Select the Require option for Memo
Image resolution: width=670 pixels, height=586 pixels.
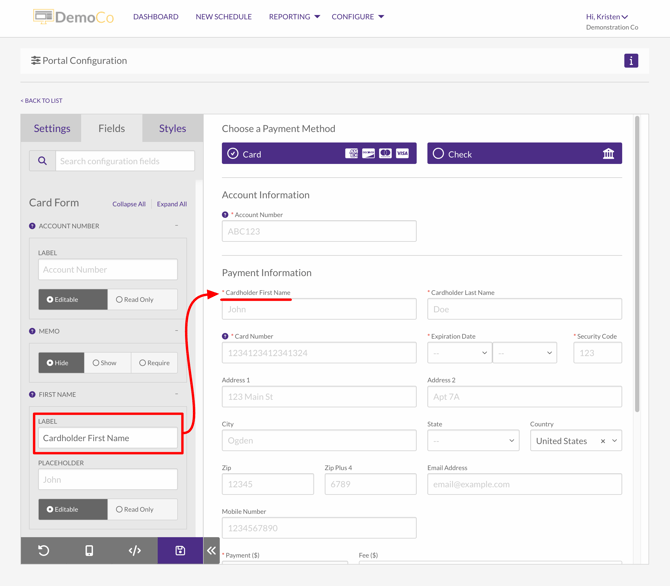[156, 363]
